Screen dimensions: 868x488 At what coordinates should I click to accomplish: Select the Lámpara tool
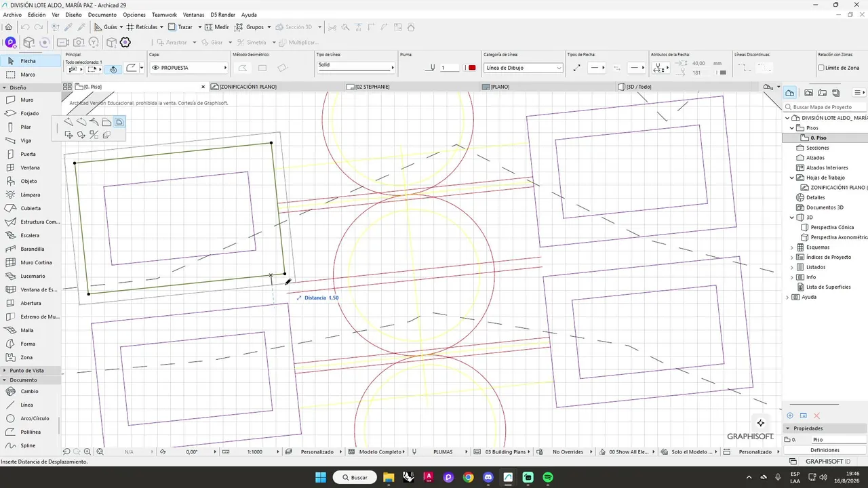click(x=31, y=195)
